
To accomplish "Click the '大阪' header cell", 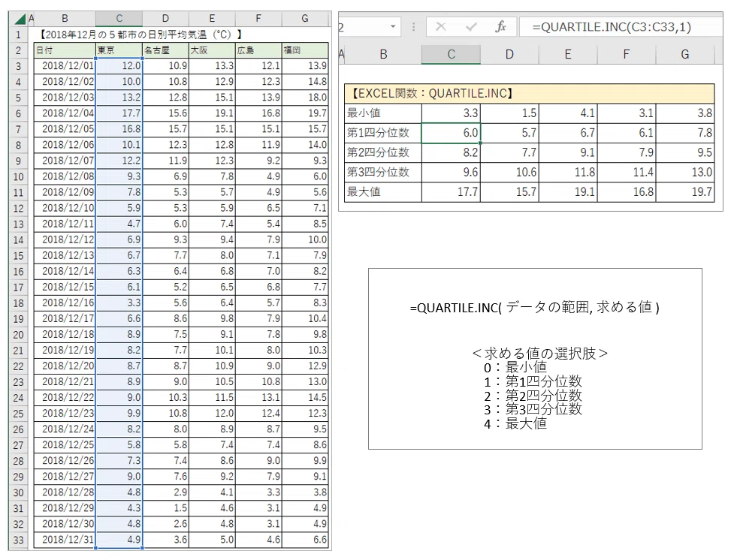I will pos(212,50).
